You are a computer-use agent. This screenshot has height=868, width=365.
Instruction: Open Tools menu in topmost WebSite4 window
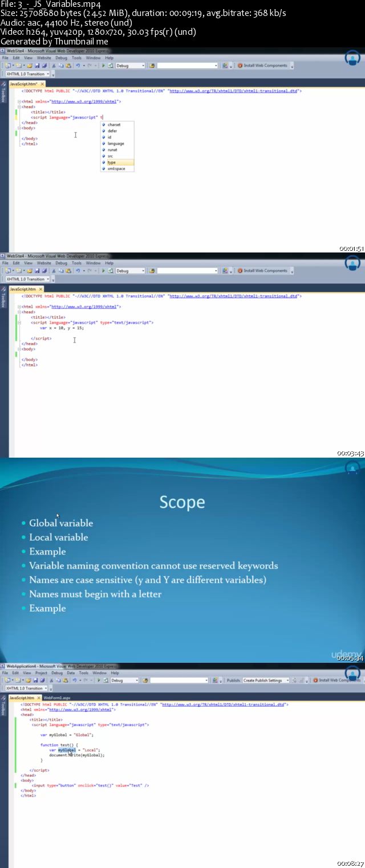point(76,58)
